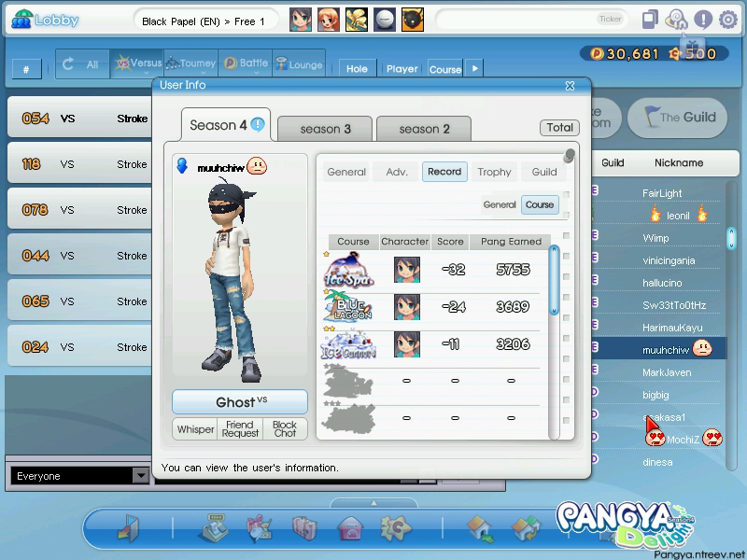Select room 054 VS Stroke

click(x=80, y=119)
